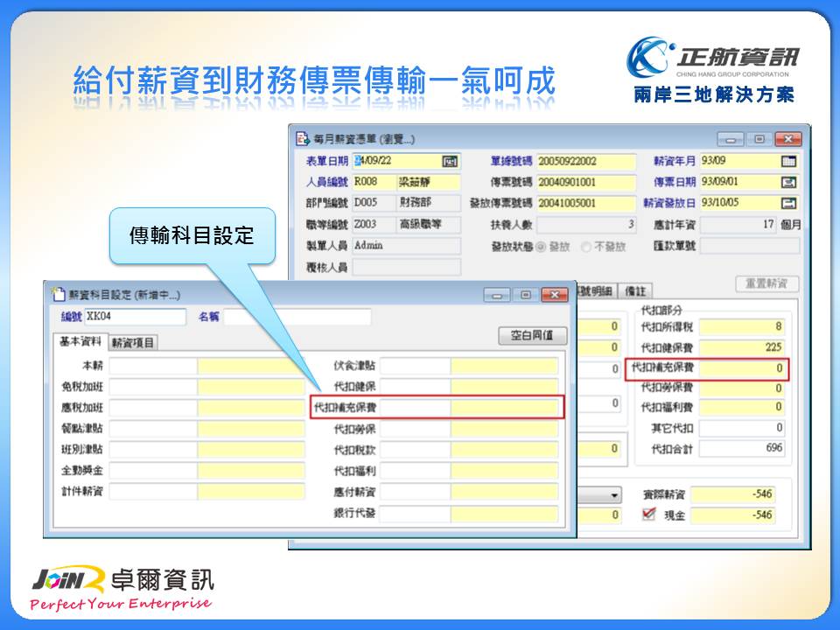The image size is (840, 630).
Task: Click the 編號 field containing XK04
Action: (x=135, y=317)
